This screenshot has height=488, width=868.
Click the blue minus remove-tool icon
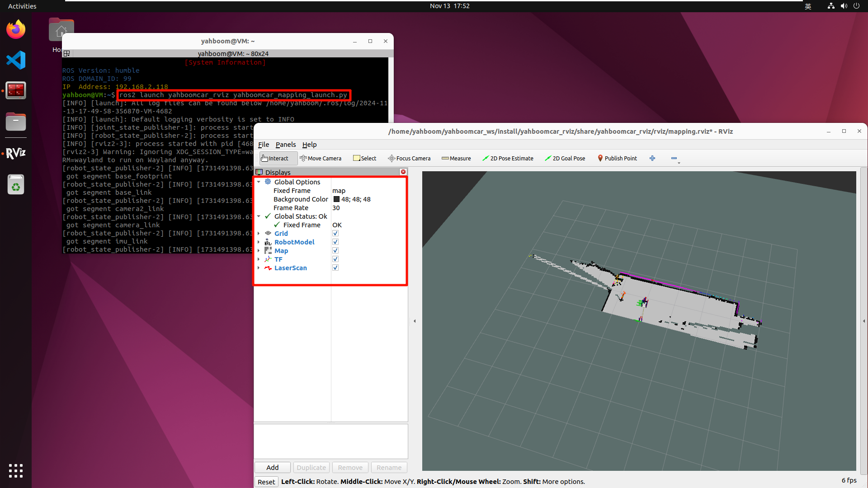click(x=674, y=158)
